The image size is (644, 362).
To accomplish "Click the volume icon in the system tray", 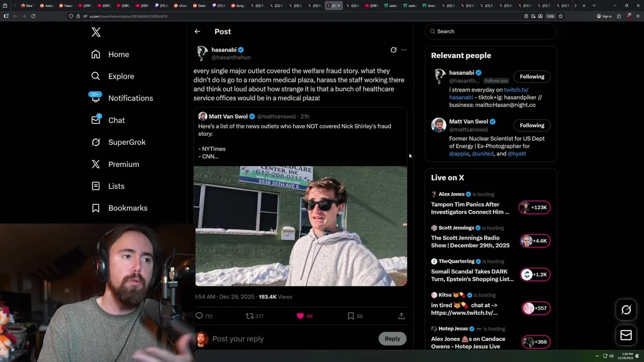I will tap(611, 356).
